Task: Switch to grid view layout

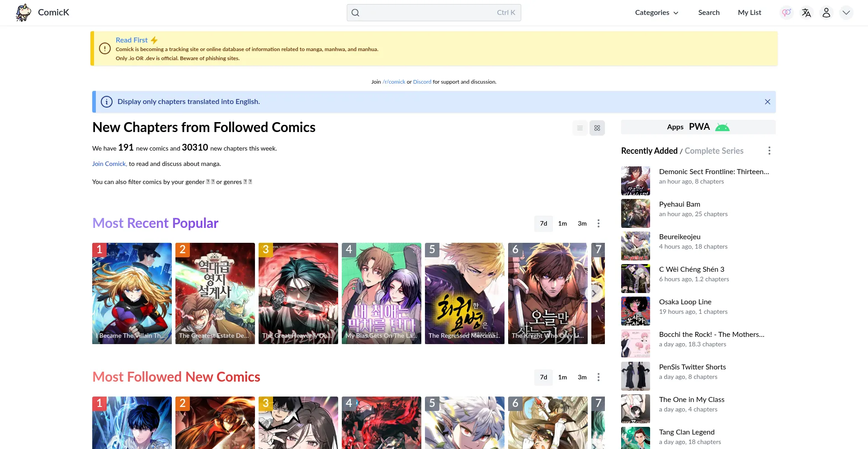Action: point(597,128)
